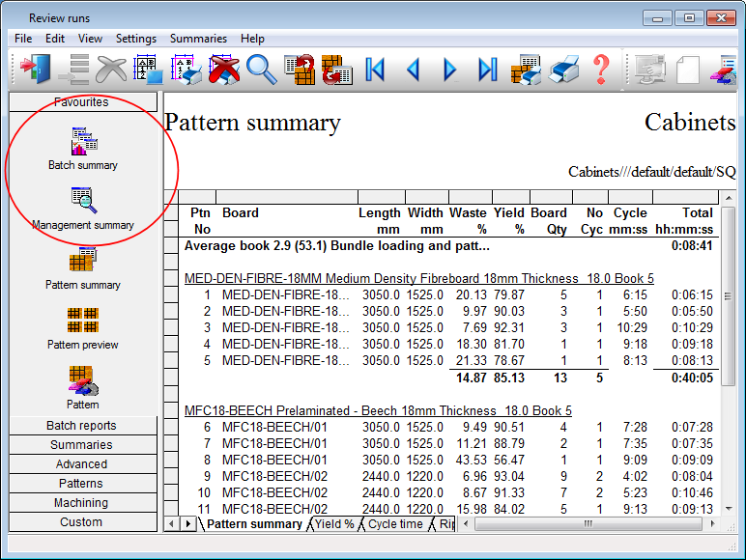Click the red undo pattern icon
Screen dimensions: 746x560
[337, 70]
